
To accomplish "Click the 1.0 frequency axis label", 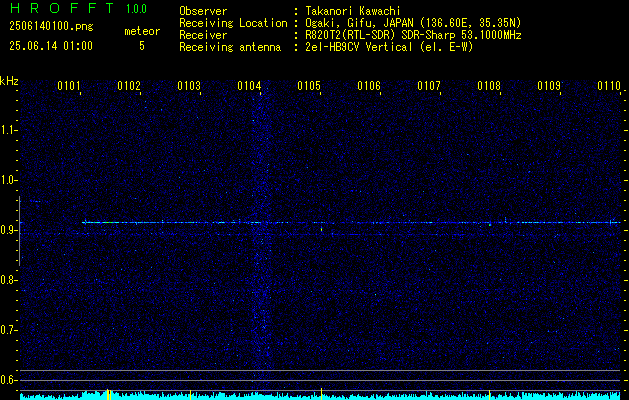I will coord(7,181).
